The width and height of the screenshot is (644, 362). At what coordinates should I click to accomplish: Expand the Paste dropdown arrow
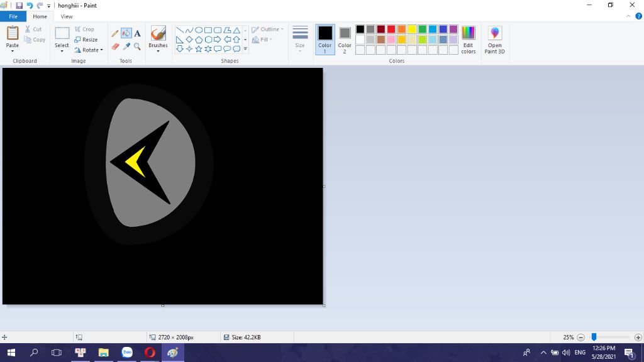click(13, 51)
